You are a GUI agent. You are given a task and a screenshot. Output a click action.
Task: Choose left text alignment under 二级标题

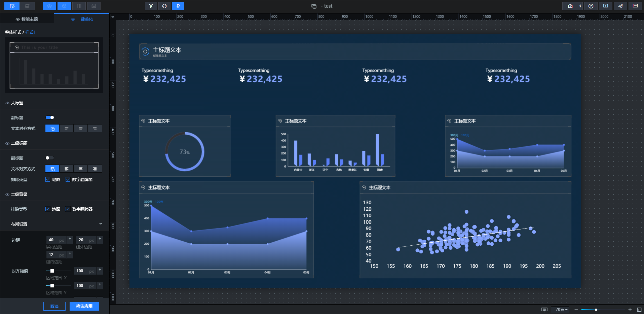(67, 169)
